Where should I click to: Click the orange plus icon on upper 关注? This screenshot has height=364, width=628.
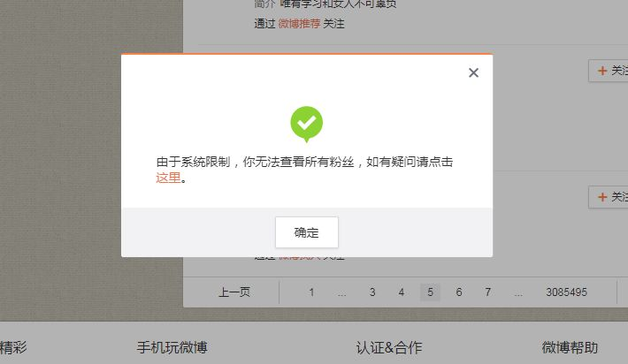(602, 71)
